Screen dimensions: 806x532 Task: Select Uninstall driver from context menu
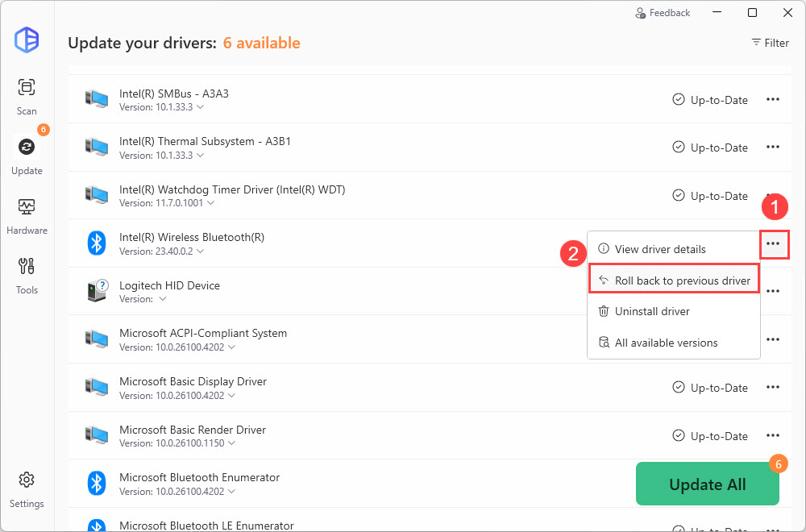pyautogui.click(x=651, y=311)
